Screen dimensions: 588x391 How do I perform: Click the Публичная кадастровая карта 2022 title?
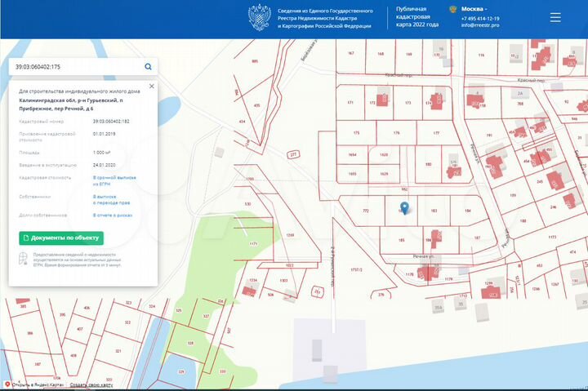[417, 17]
